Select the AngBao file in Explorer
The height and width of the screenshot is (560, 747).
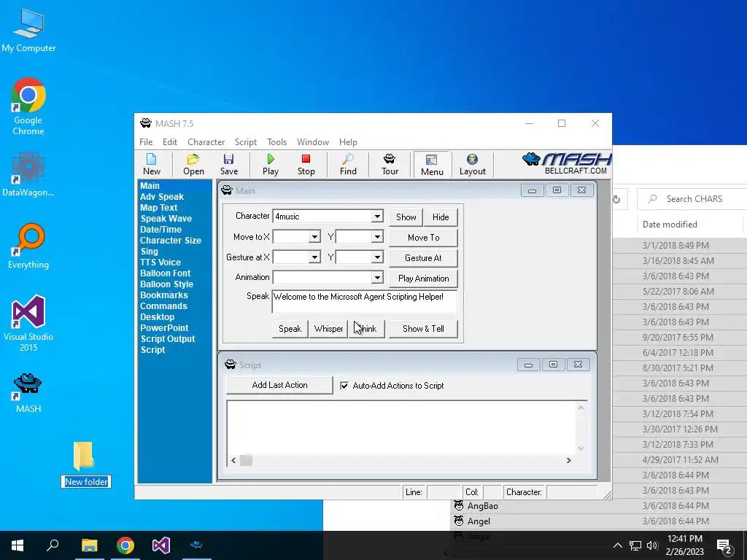click(483, 506)
